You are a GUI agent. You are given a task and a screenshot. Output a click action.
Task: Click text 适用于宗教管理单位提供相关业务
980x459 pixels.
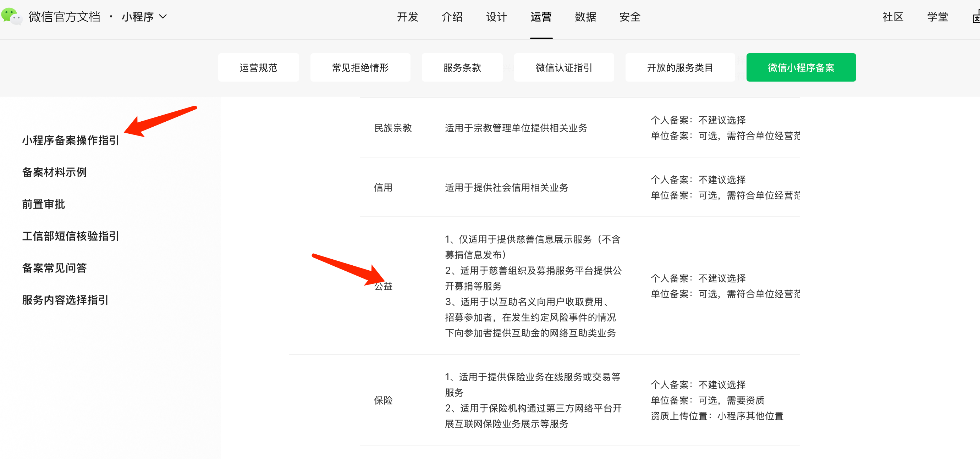pos(516,128)
